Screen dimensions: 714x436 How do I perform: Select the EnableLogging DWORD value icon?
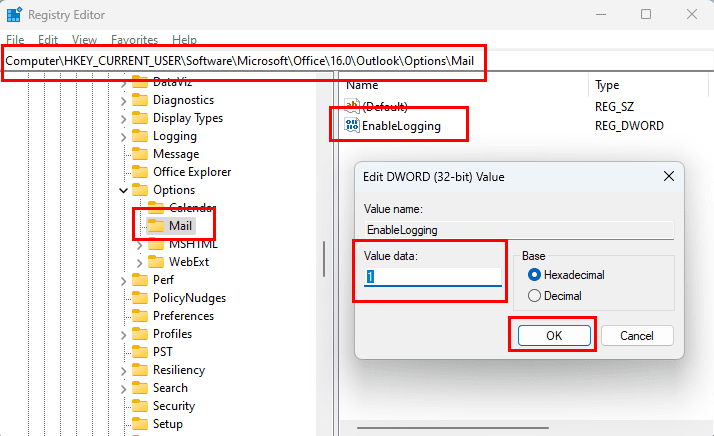pyautogui.click(x=351, y=126)
